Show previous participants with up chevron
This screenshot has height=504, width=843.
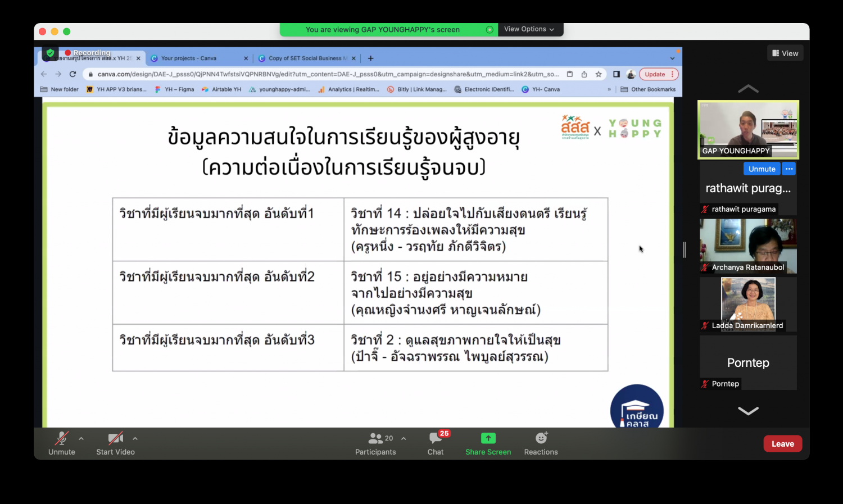pyautogui.click(x=748, y=89)
